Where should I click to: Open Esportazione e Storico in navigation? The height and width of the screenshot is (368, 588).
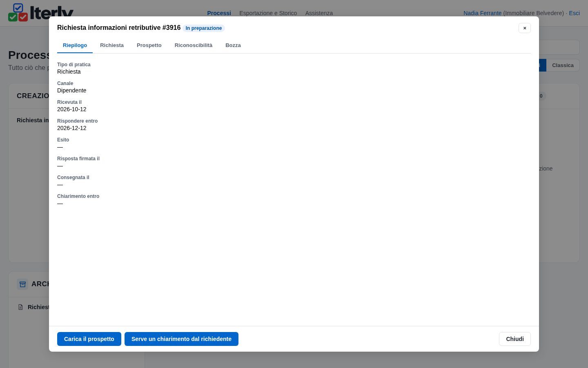tap(268, 13)
